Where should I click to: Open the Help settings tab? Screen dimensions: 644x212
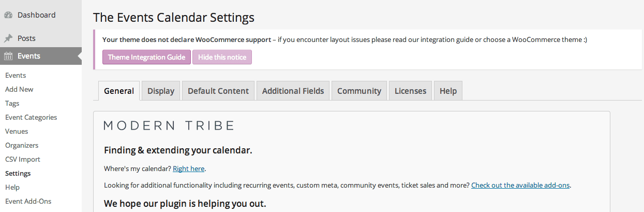pyautogui.click(x=448, y=91)
